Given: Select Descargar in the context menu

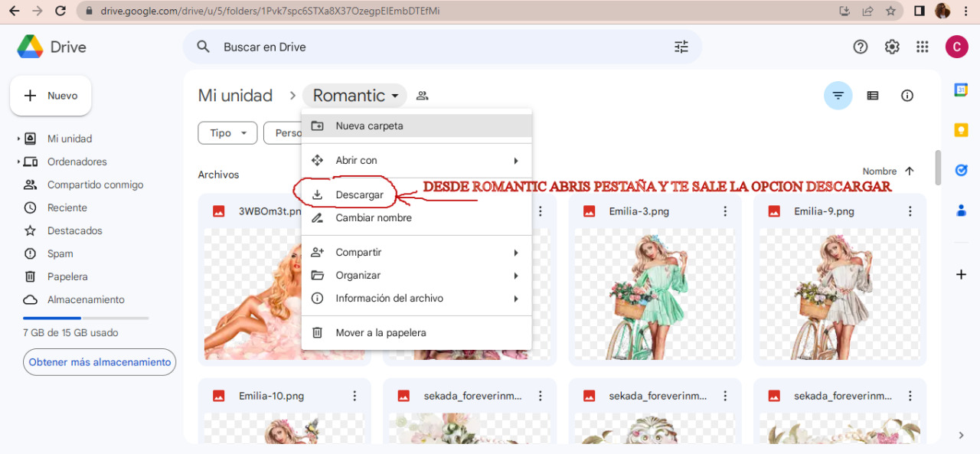Looking at the screenshot, I should (416, 195).
